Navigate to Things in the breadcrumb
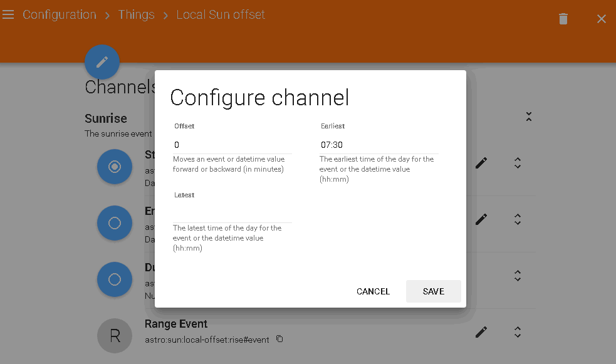Screen dimensions: 616x364 [136, 14]
